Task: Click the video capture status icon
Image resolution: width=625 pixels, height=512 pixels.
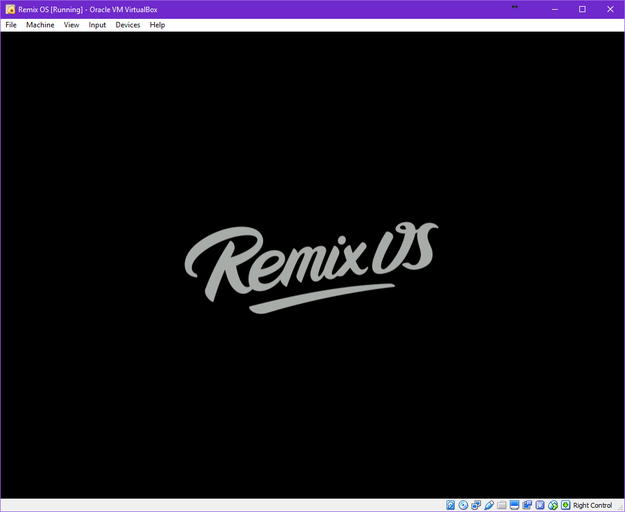Action: pyautogui.click(x=527, y=505)
